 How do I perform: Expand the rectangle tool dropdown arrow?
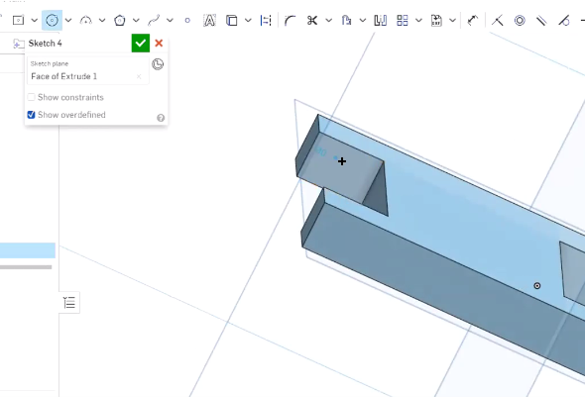tap(34, 20)
